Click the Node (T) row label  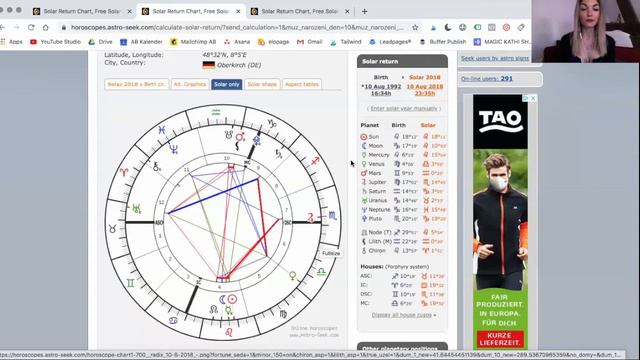click(380, 232)
